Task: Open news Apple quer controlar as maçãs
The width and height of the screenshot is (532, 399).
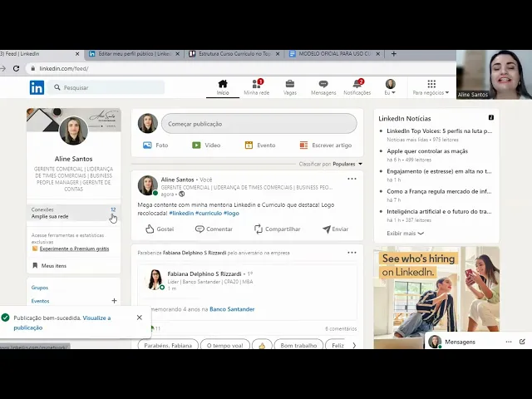Action: pos(427,151)
